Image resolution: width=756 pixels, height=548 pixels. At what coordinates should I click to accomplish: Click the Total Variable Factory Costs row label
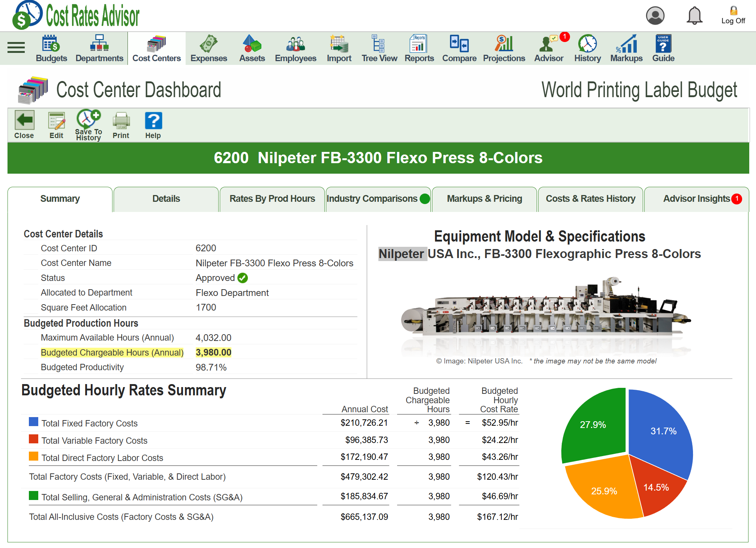pyautogui.click(x=94, y=441)
